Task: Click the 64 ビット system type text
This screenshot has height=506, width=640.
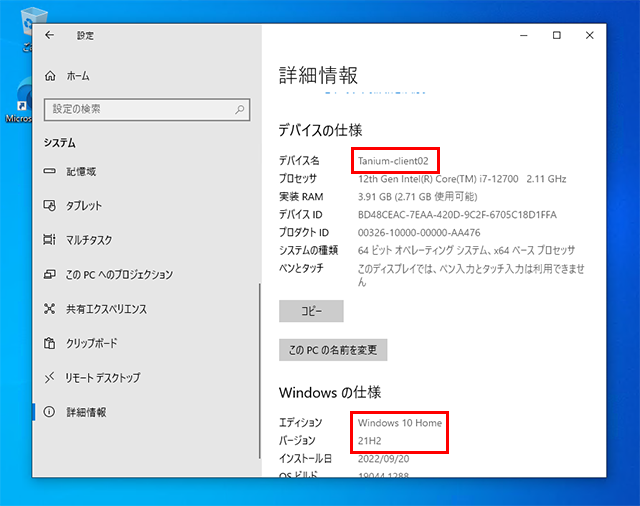Action: pyautogui.click(x=466, y=250)
